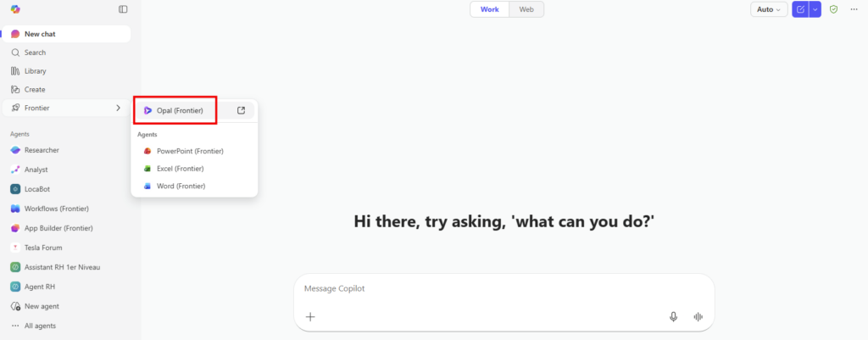Expand the arrow beside compose button
The image size is (868, 340).
(x=815, y=9)
